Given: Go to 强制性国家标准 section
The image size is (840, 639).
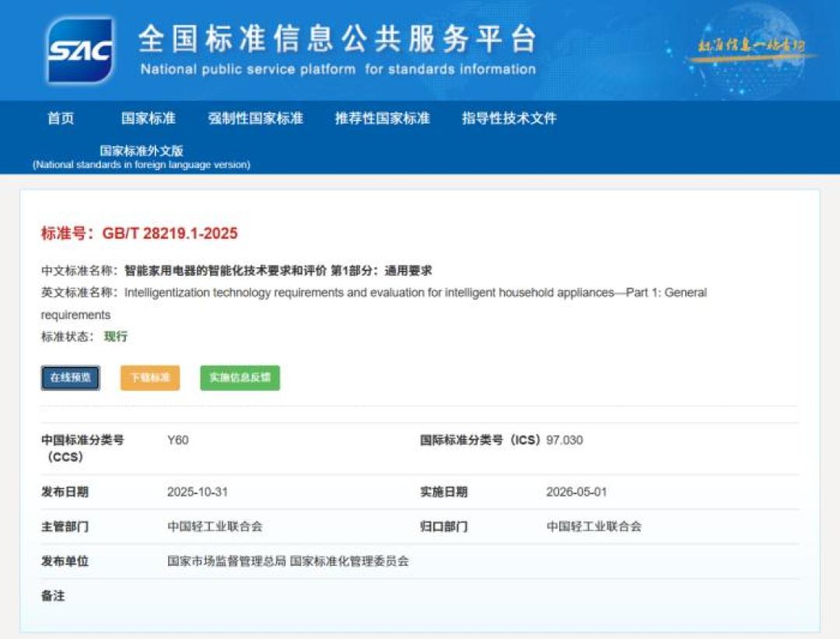Looking at the screenshot, I should click(256, 118).
